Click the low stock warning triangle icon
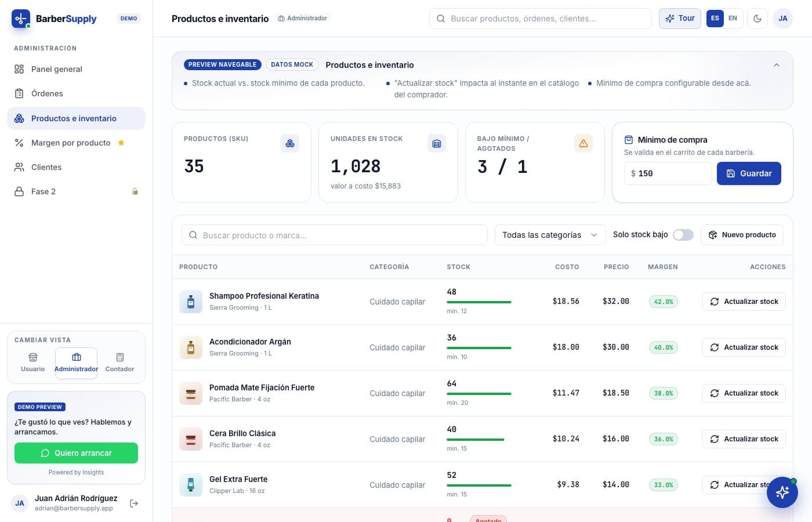The height and width of the screenshot is (522, 812). [583, 143]
